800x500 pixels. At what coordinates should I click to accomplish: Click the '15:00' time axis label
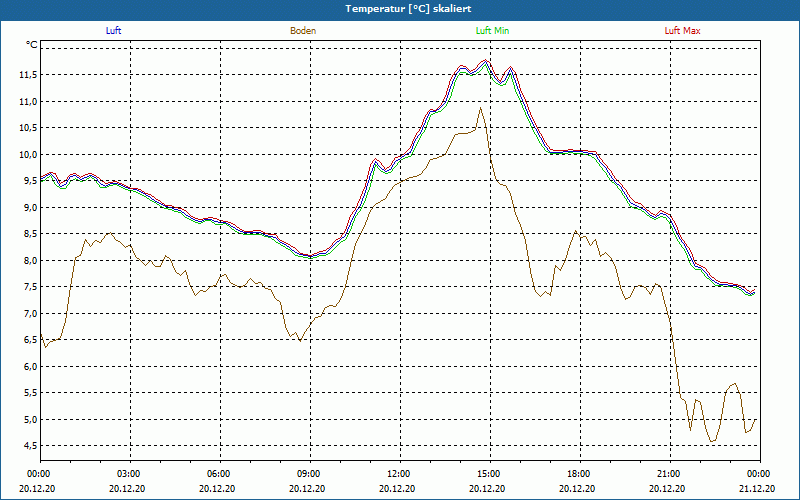tap(490, 473)
